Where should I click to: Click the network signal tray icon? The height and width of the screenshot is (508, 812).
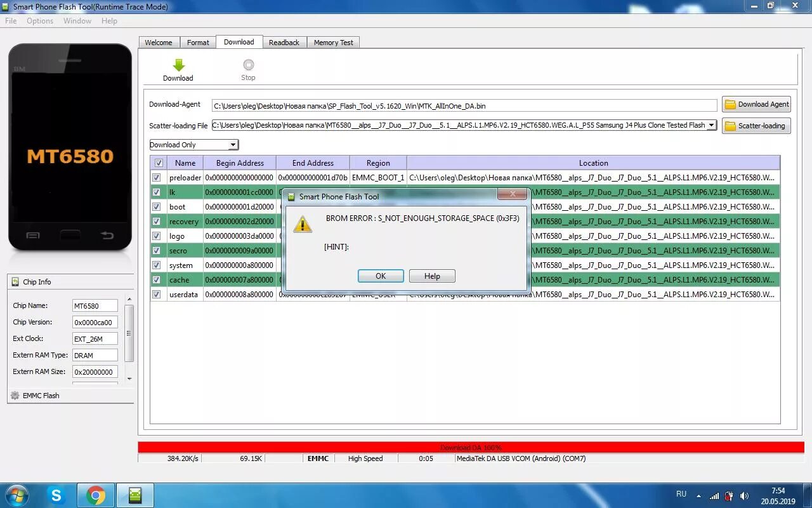coord(714,496)
